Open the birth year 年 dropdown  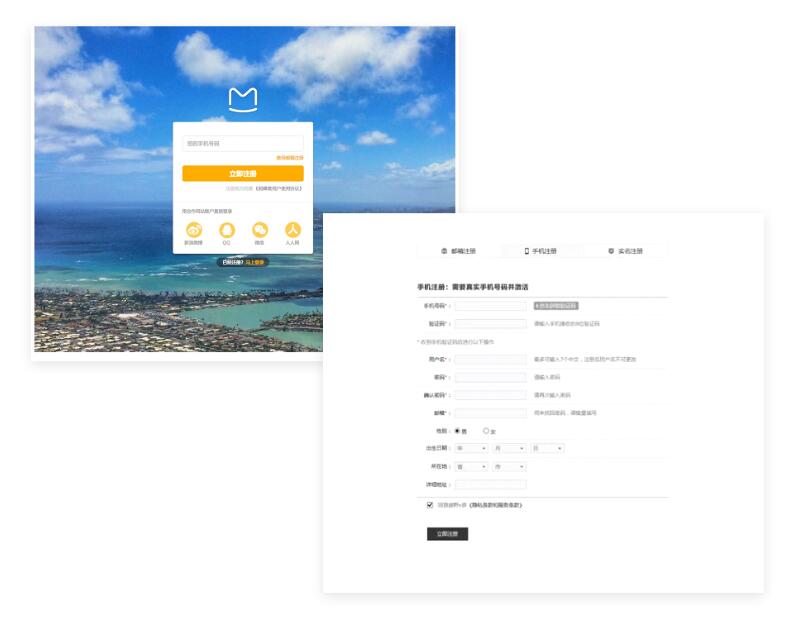coord(471,448)
